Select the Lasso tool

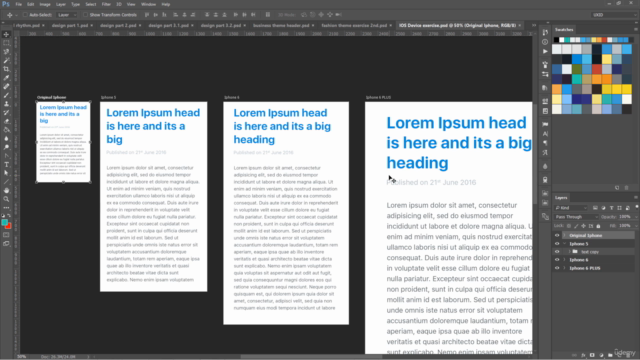point(6,52)
